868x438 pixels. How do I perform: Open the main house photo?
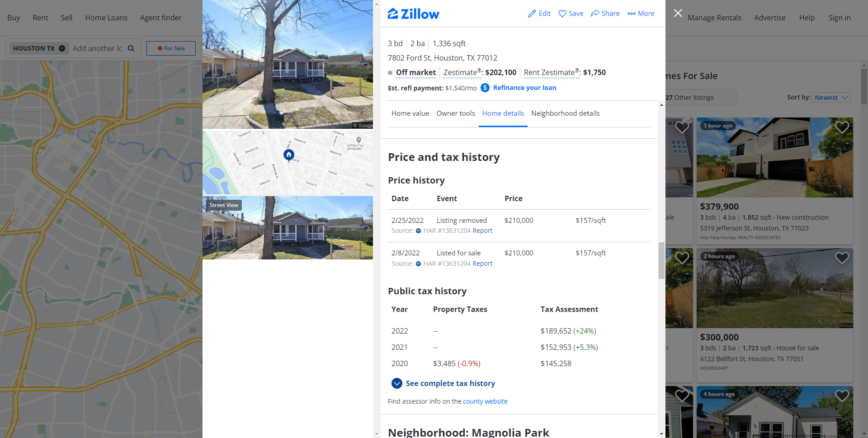288,64
